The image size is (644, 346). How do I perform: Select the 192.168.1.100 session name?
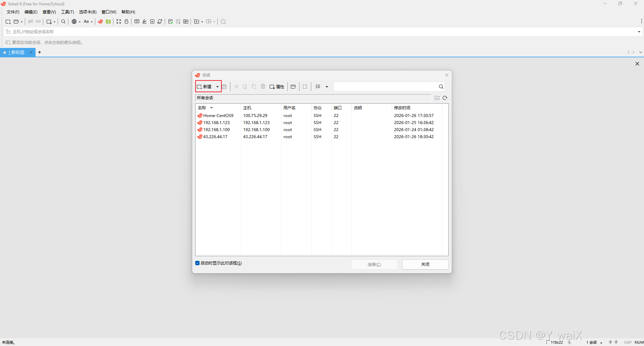pyautogui.click(x=216, y=130)
